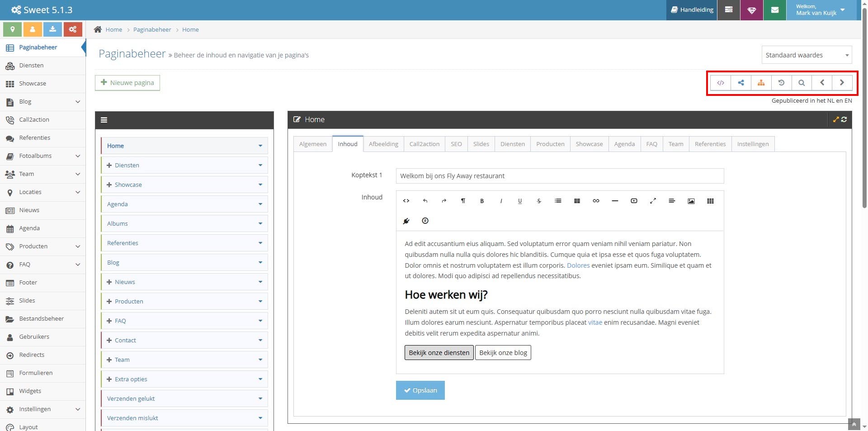Click the share icon in page toolbar
Image resolution: width=868 pixels, height=431 pixels.
point(741,83)
